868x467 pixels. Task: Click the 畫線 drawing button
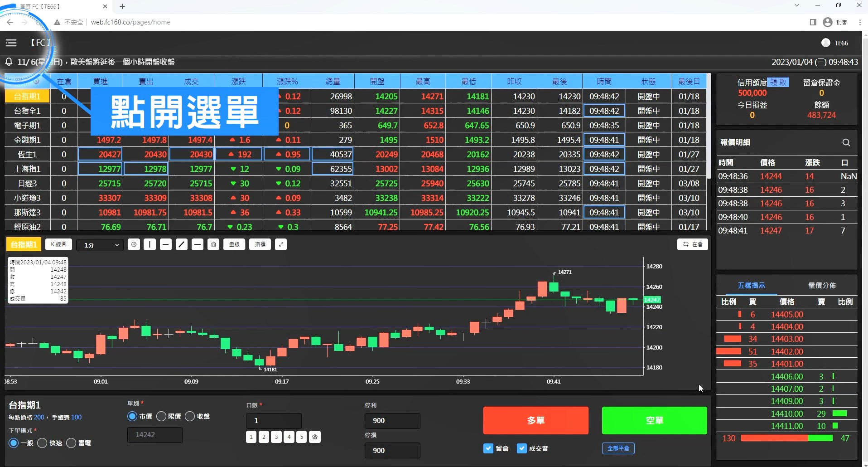(234, 244)
